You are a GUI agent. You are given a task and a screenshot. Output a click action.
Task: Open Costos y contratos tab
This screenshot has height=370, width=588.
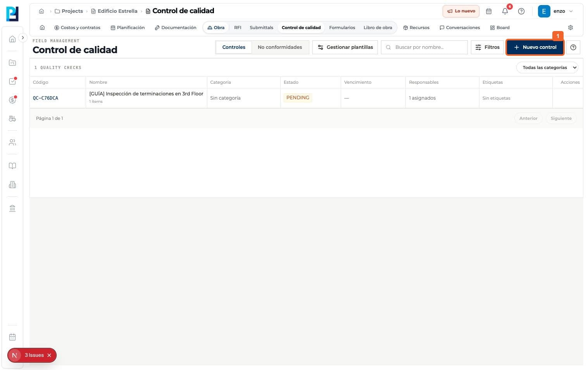[x=77, y=28]
